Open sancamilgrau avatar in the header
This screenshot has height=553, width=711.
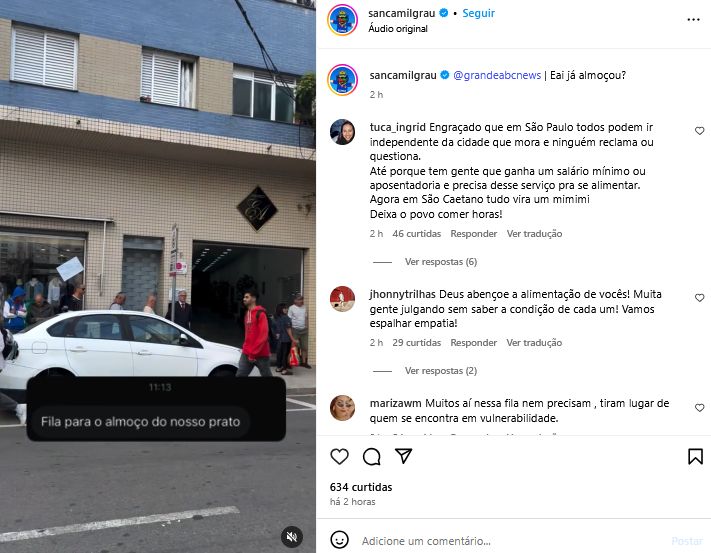[x=342, y=20]
